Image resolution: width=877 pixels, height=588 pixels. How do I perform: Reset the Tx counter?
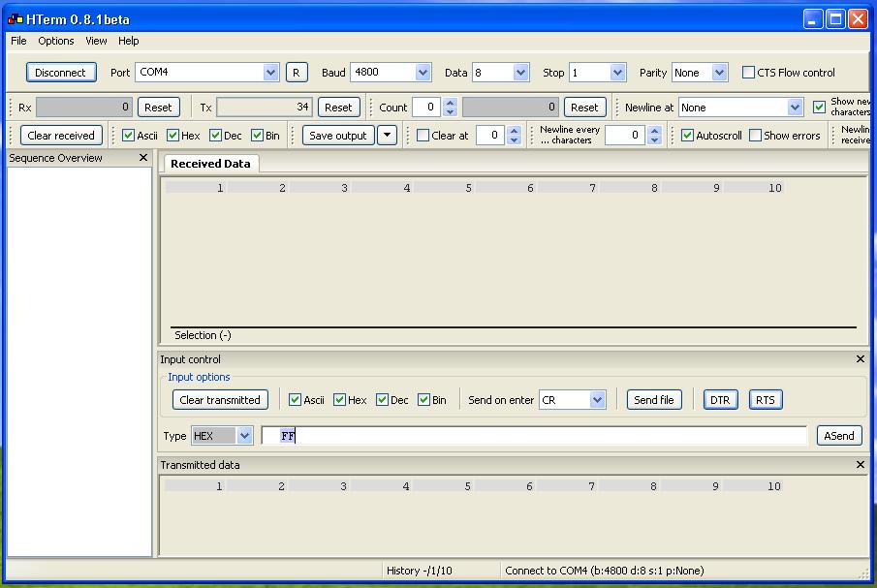click(338, 108)
